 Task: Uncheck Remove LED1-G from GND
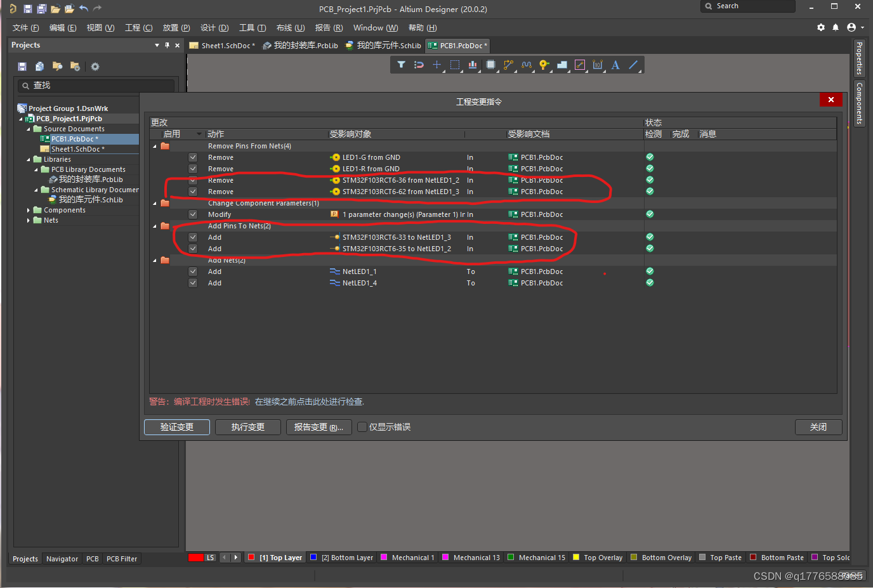193,157
